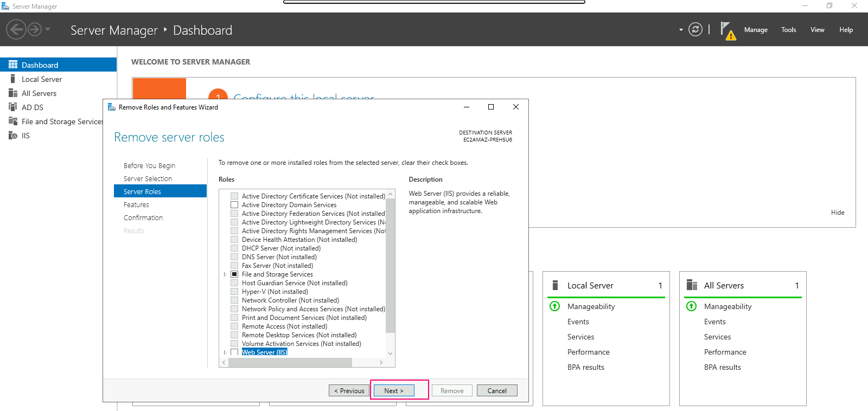The image size is (868, 411).
Task: Click the Previous button
Action: [x=349, y=390]
